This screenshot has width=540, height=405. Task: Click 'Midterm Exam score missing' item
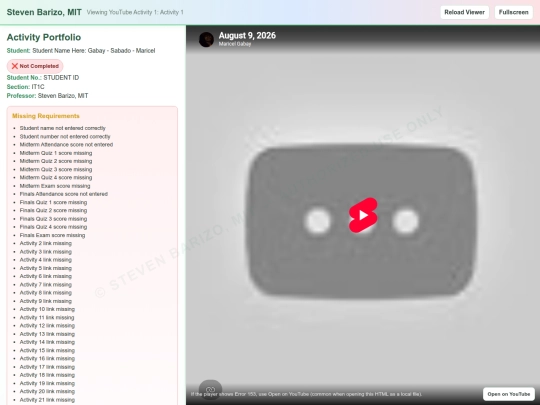(55, 186)
